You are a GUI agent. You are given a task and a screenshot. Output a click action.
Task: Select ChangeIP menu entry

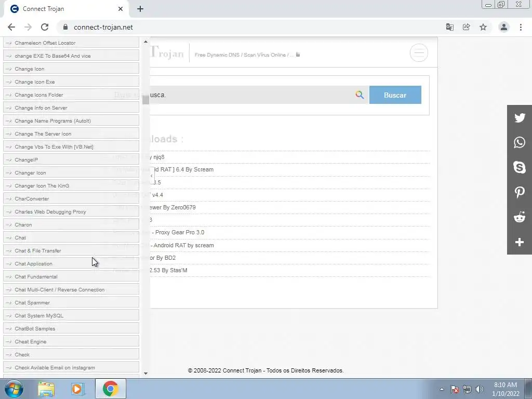pyautogui.click(x=71, y=159)
